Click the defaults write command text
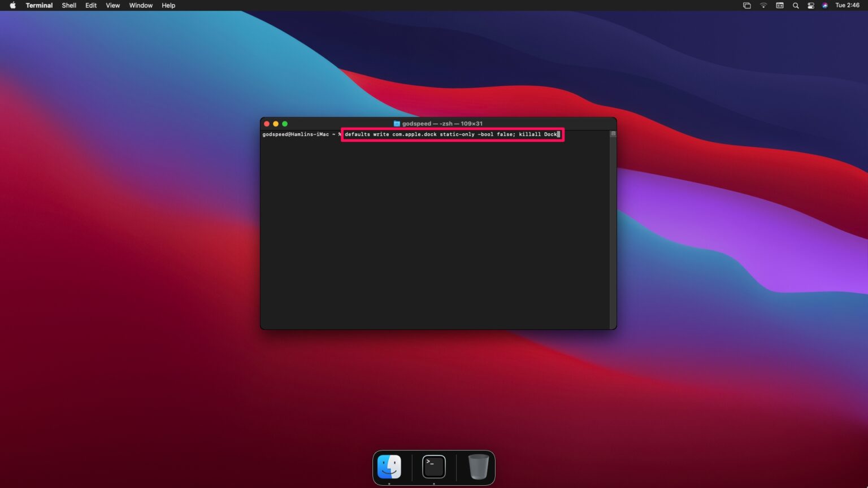This screenshot has width=868, height=488. (x=451, y=134)
